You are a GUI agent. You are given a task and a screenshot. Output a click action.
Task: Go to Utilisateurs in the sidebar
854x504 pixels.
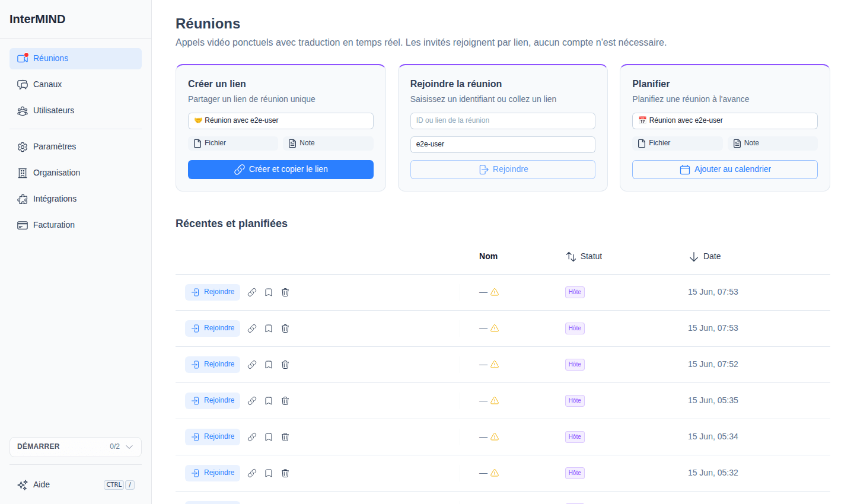[x=75, y=111]
